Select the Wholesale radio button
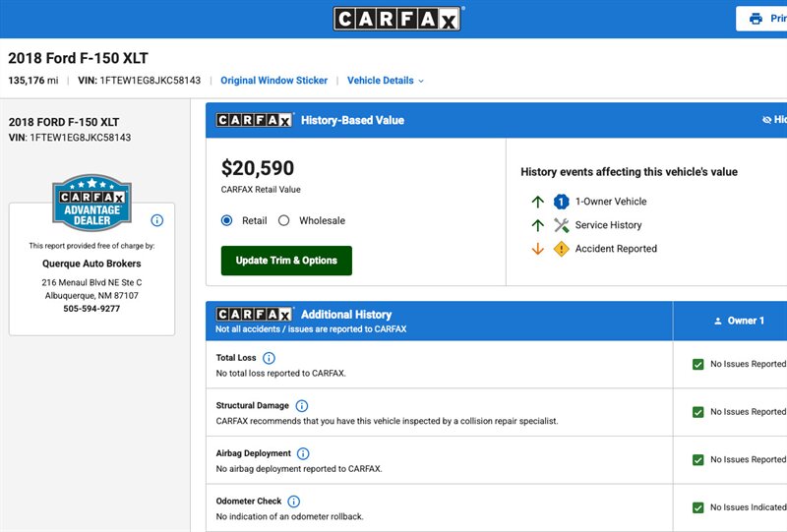 (x=284, y=221)
